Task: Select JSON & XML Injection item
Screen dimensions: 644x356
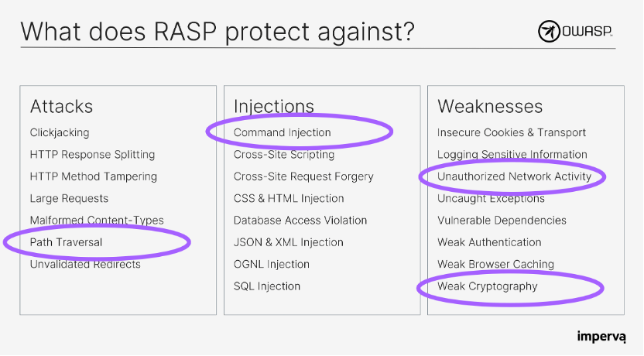Action: pyautogui.click(x=288, y=242)
